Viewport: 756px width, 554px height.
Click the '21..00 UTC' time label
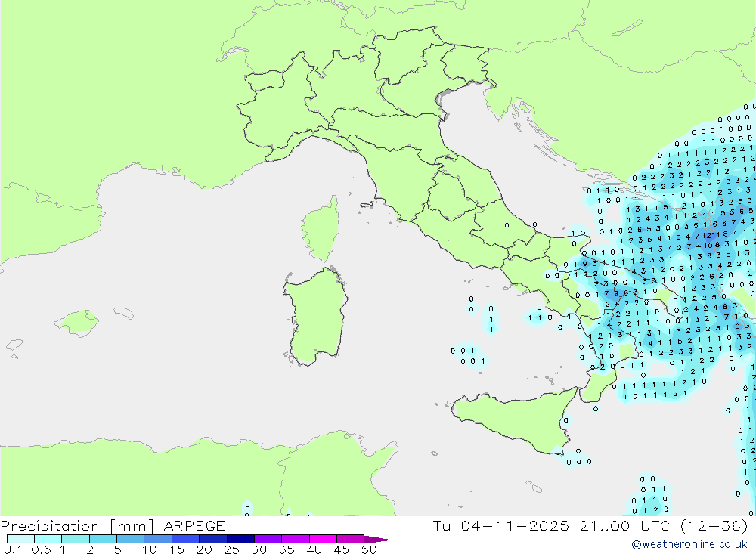(x=625, y=526)
